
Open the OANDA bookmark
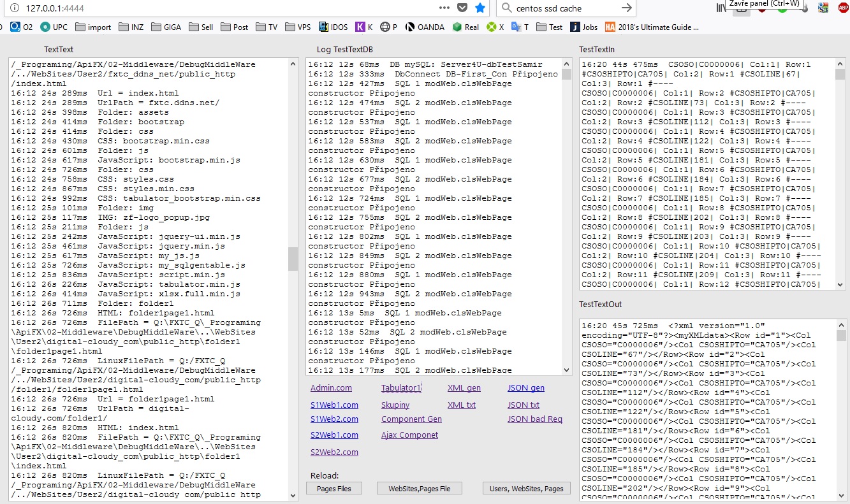pyautogui.click(x=425, y=27)
